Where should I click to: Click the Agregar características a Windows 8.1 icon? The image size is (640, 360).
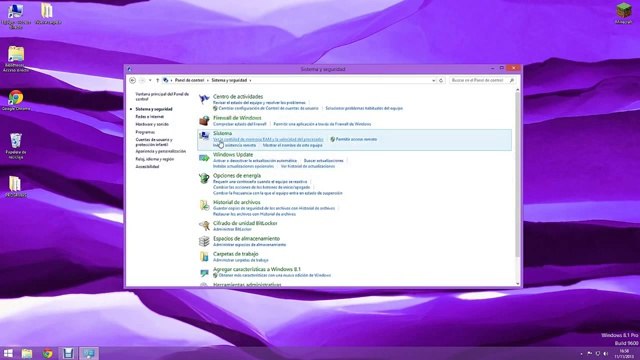204,272
